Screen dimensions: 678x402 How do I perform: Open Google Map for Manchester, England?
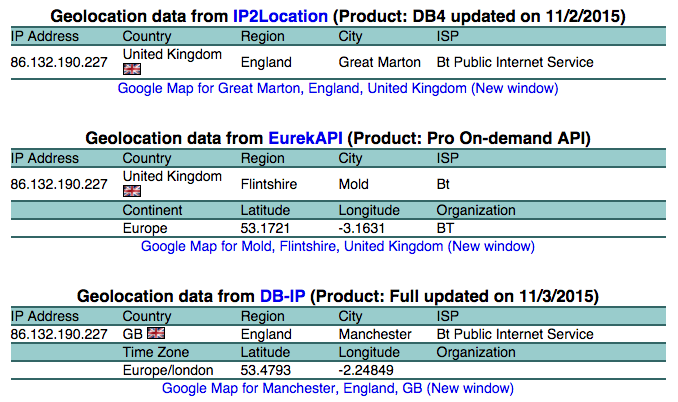pos(337,388)
